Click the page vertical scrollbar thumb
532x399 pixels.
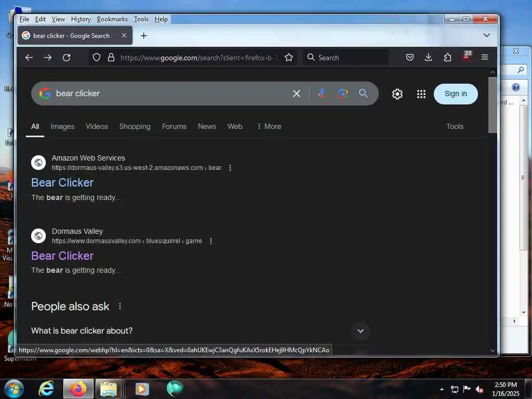pyautogui.click(x=493, y=104)
